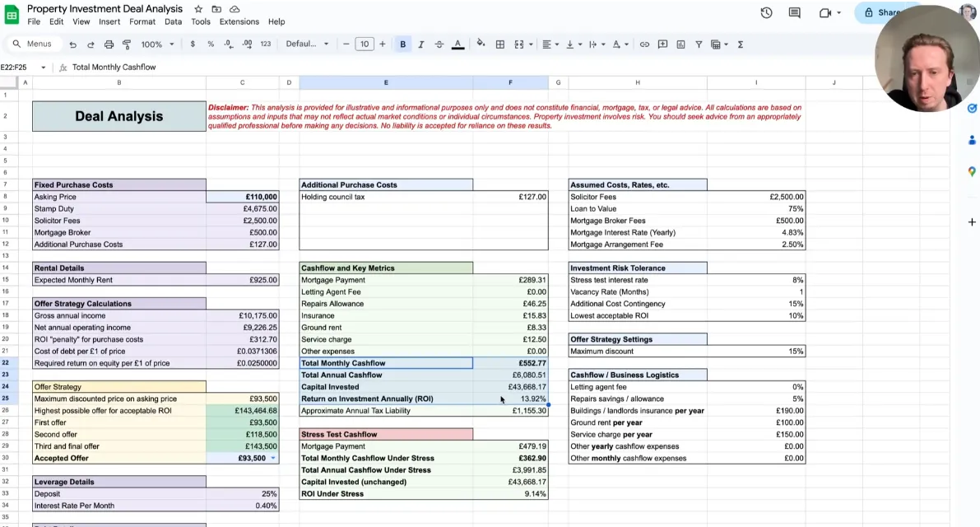This screenshot has height=527, width=980.
Task: Click the font size input field
Action: (364, 44)
